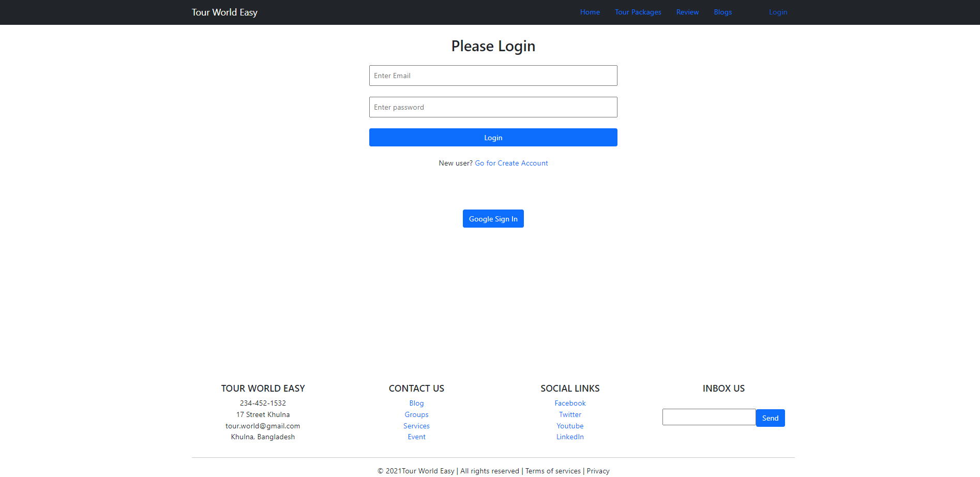980x477 pixels.
Task: Visit the Twitter social link
Action: [x=570, y=414]
